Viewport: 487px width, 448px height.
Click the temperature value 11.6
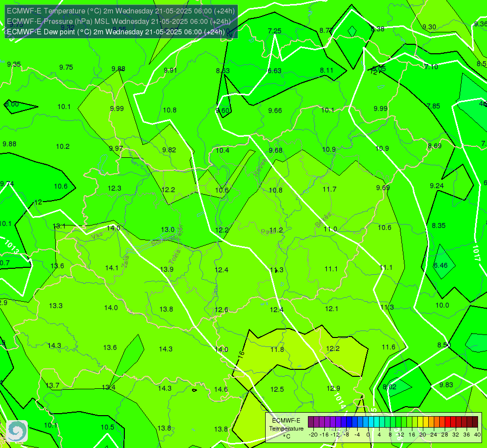click(389, 347)
